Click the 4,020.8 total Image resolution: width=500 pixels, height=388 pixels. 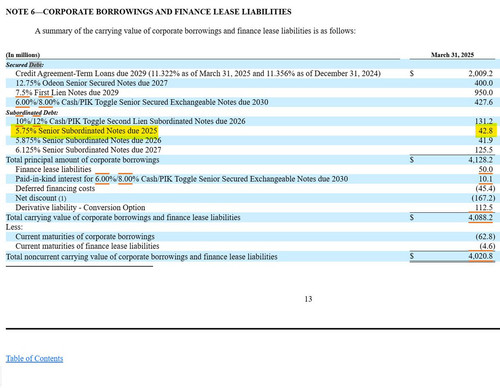point(480,256)
